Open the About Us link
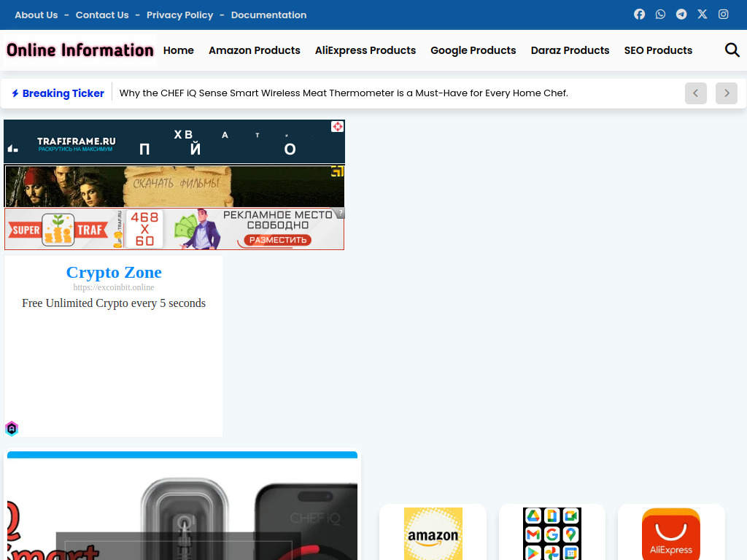Image resolution: width=747 pixels, height=560 pixels. click(x=36, y=15)
